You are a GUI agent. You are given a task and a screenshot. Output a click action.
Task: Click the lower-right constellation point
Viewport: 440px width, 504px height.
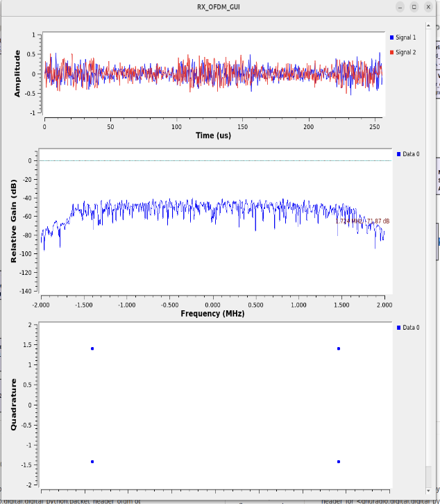338,462
